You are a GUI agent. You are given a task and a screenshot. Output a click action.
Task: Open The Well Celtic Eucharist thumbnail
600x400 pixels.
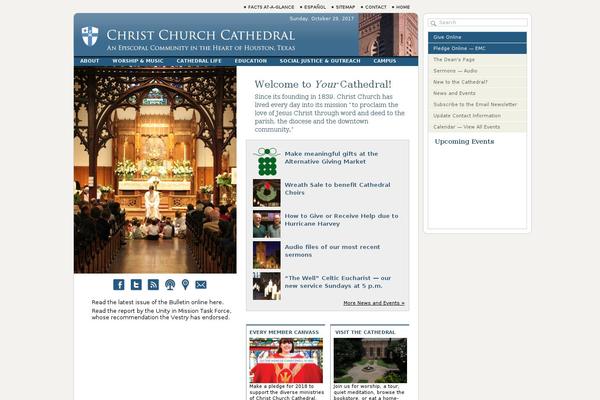267,286
